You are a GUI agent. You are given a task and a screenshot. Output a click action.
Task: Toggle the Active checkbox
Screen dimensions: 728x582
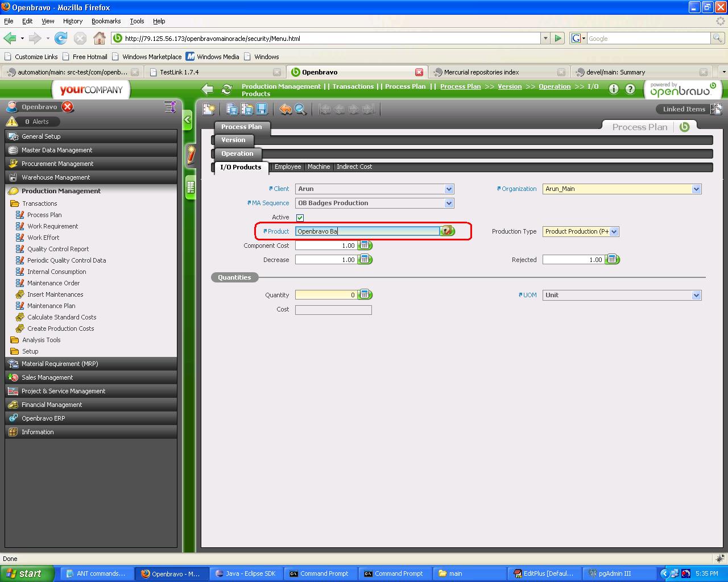click(x=300, y=218)
